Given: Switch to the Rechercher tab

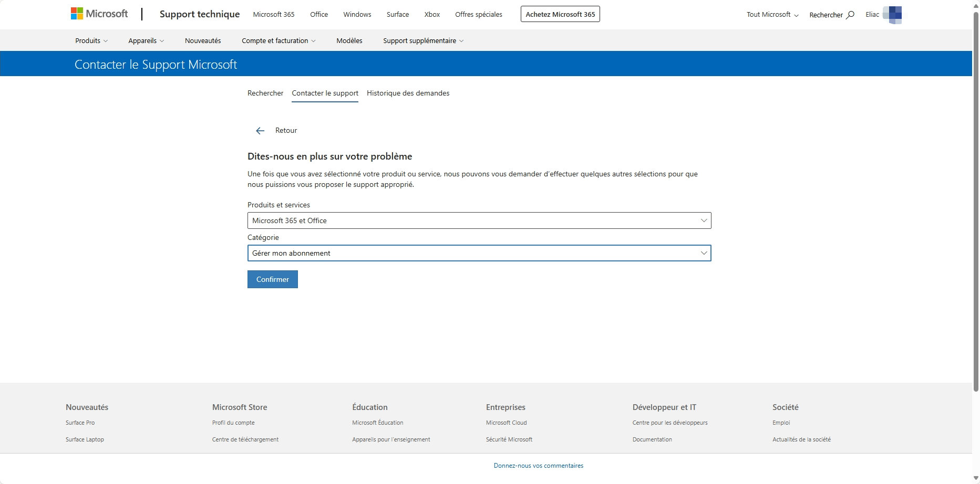Looking at the screenshot, I should click(265, 93).
